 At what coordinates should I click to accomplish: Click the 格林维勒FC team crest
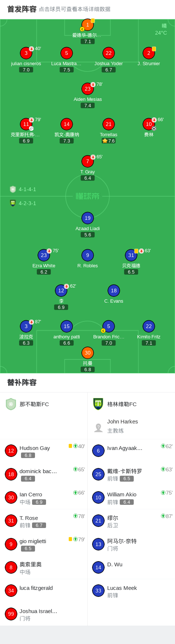pos(98,404)
